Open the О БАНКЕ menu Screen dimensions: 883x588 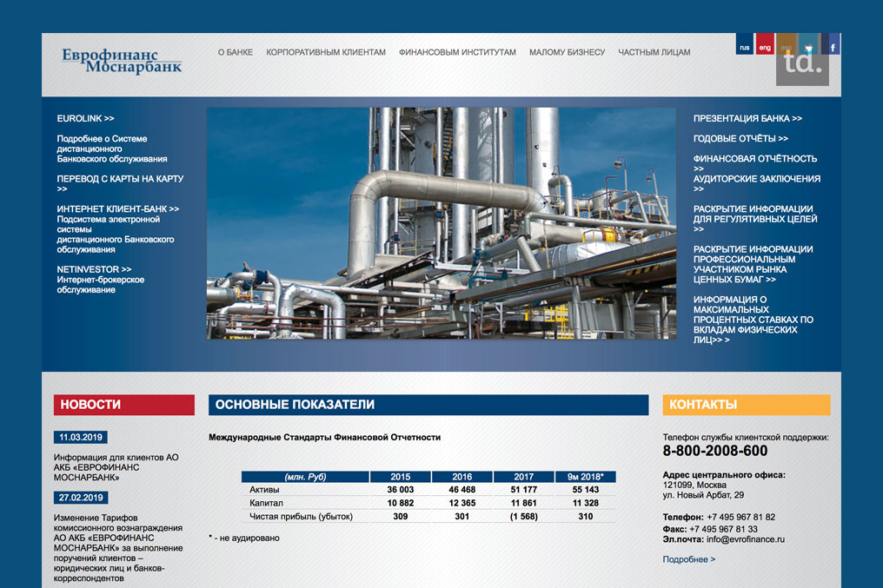(x=236, y=52)
